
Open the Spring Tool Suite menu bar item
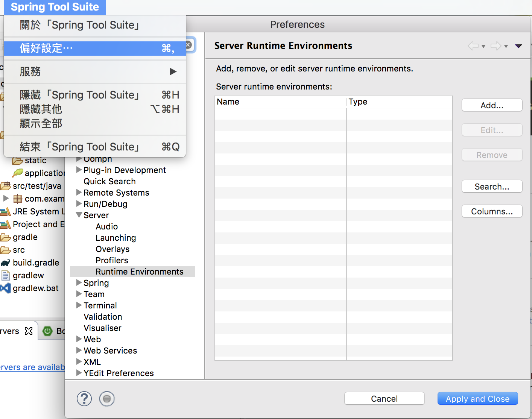coord(55,7)
